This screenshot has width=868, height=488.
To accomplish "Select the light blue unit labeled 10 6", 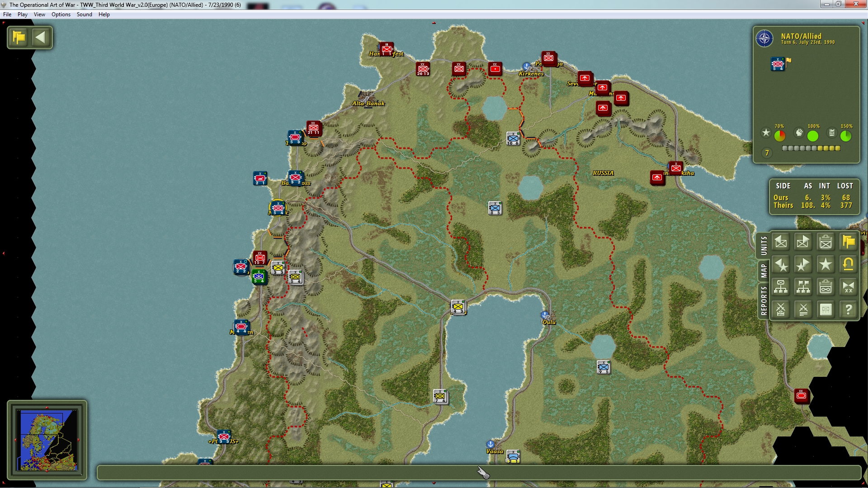I will (x=513, y=138).
